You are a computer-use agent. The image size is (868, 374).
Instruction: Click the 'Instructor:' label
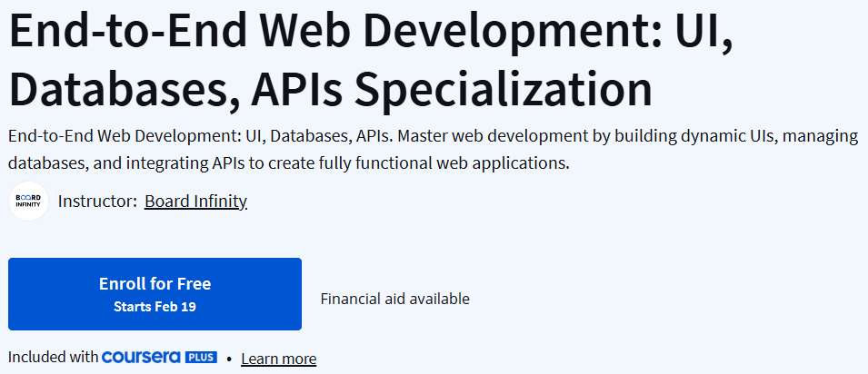(97, 202)
